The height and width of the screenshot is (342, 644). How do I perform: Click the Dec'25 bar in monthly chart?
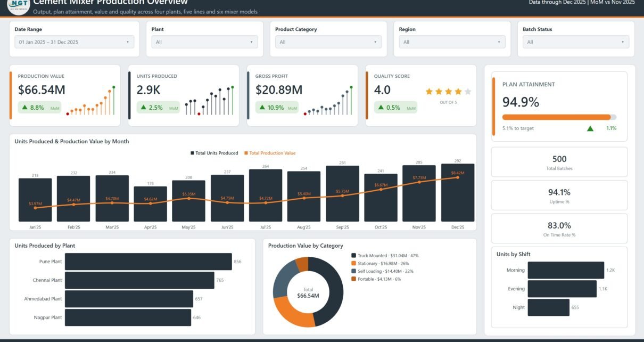pyautogui.click(x=458, y=192)
